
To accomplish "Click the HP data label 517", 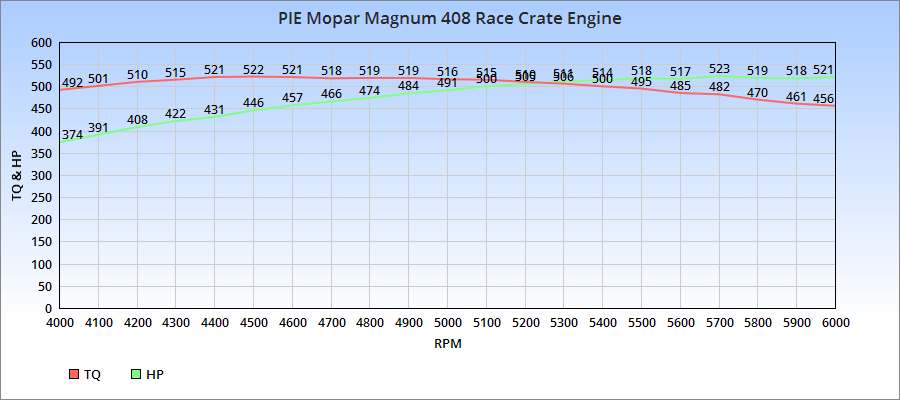I will click(x=680, y=72).
